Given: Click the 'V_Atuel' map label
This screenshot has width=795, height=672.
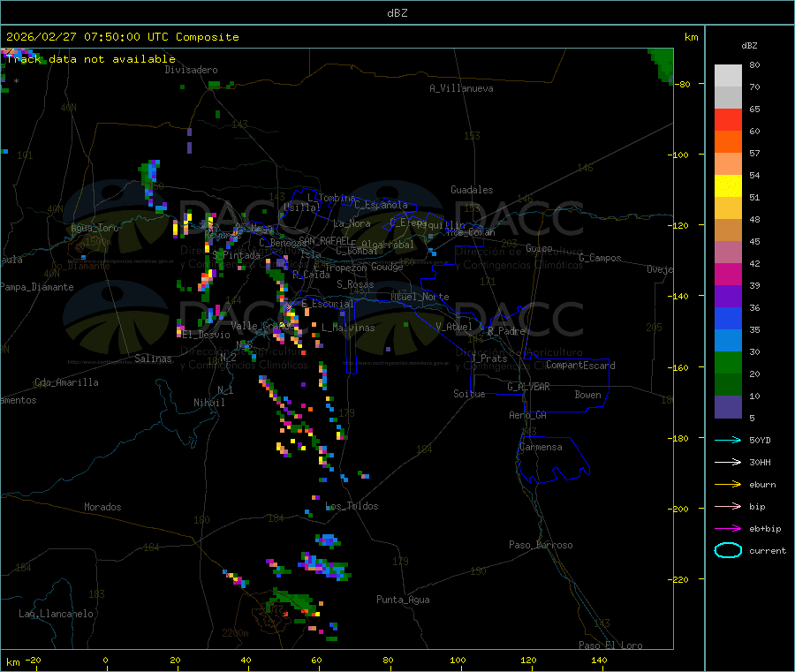Looking at the screenshot, I should [x=454, y=327].
